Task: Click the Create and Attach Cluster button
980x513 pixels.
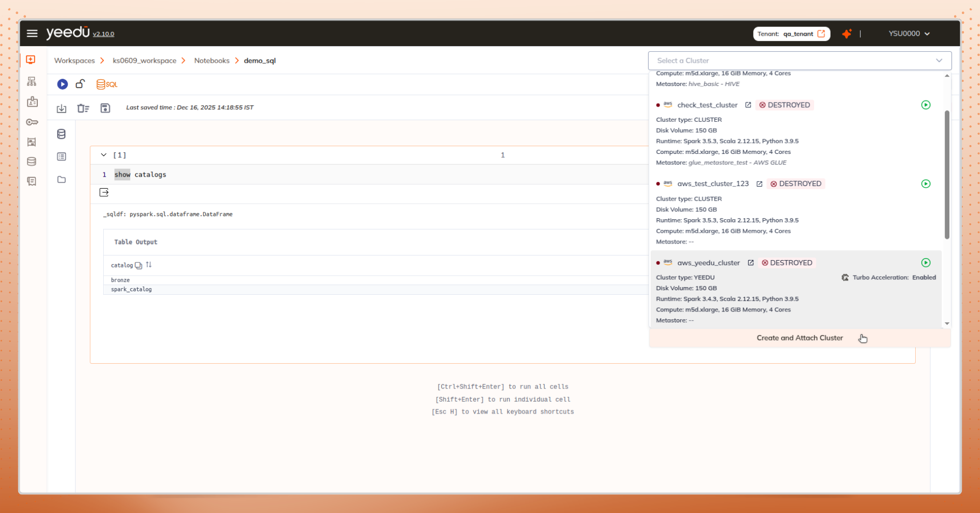Action: [800, 338]
